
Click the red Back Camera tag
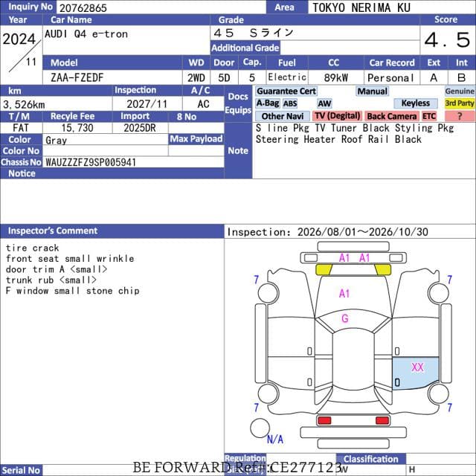pyautogui.click(x=392, y=116)
